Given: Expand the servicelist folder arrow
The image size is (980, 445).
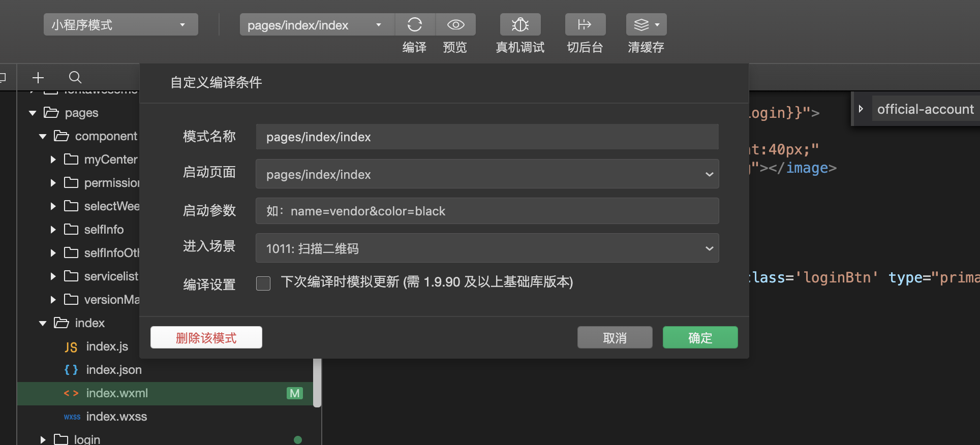Looking at the screenshot, I should coord(53,276).
